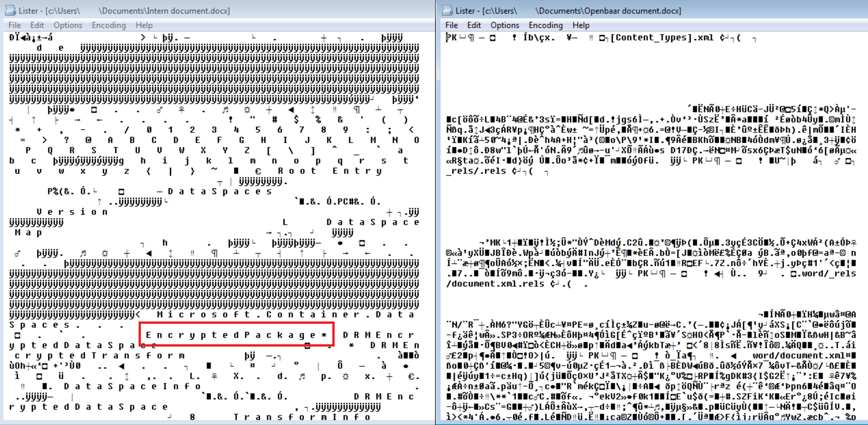Open Options menu in Intern document window

pos(68,25)
